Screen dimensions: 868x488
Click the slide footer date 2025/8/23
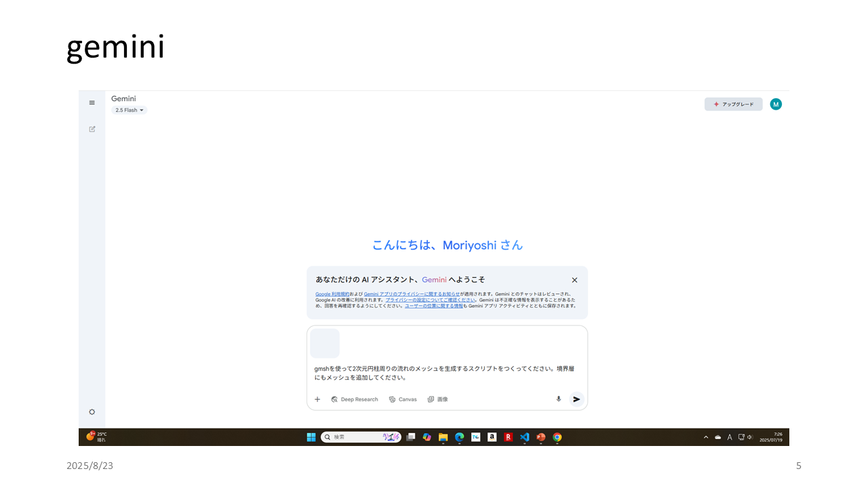tap(90, 466)
